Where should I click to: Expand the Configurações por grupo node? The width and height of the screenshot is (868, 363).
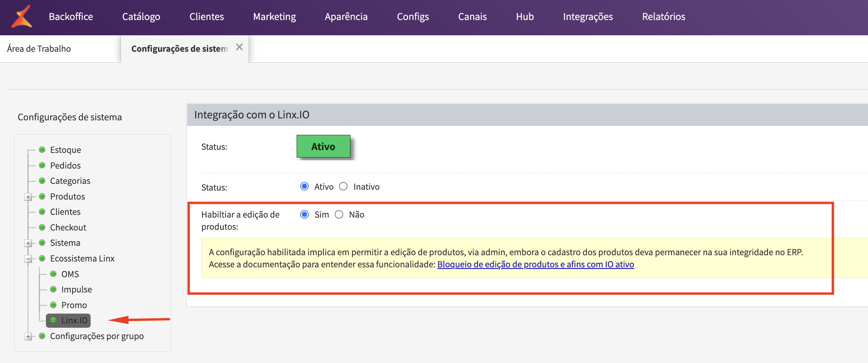[28, 336]
